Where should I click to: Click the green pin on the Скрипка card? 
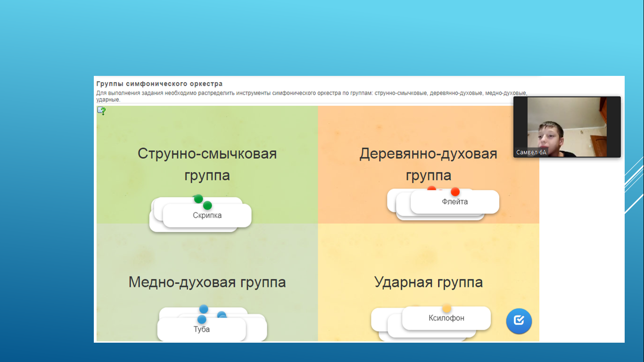pos(207,206)
